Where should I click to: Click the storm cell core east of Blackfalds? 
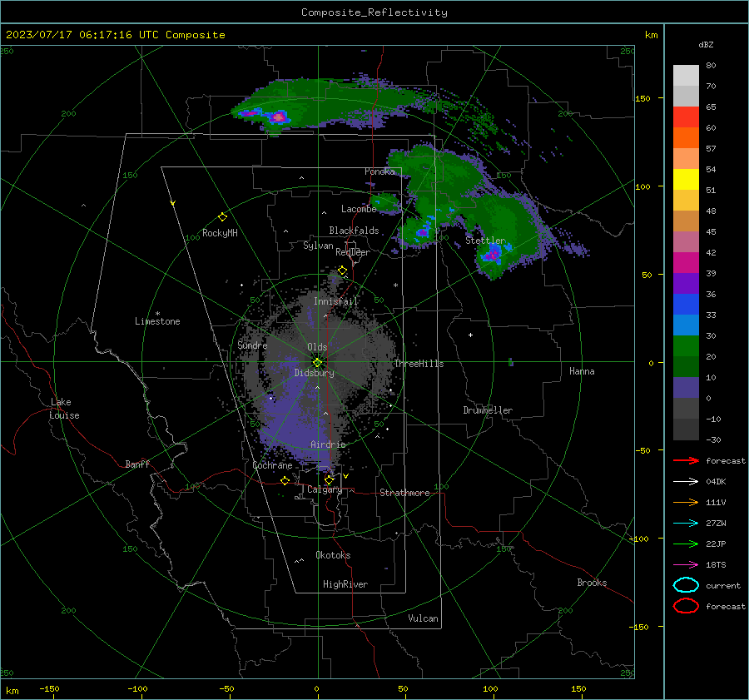422,233
